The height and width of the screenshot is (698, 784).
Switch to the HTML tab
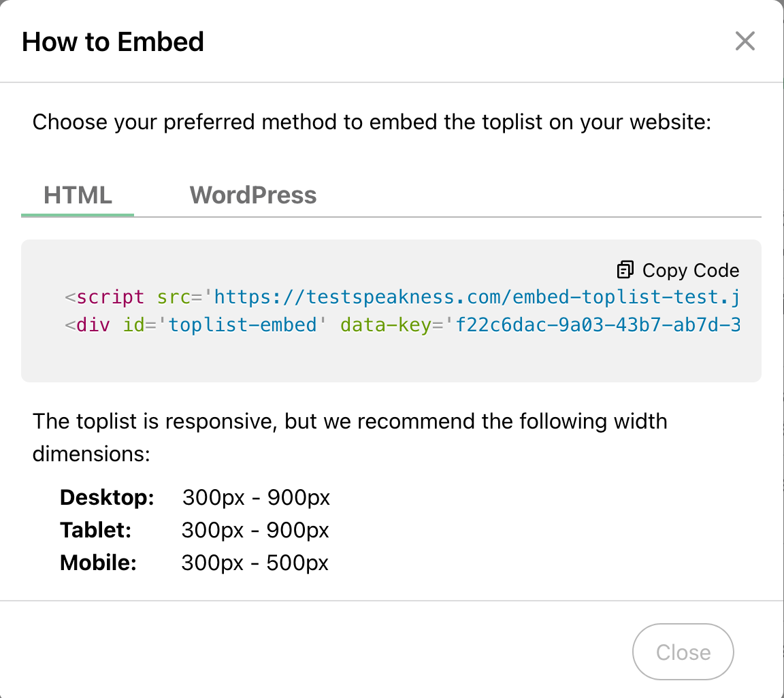78,195
